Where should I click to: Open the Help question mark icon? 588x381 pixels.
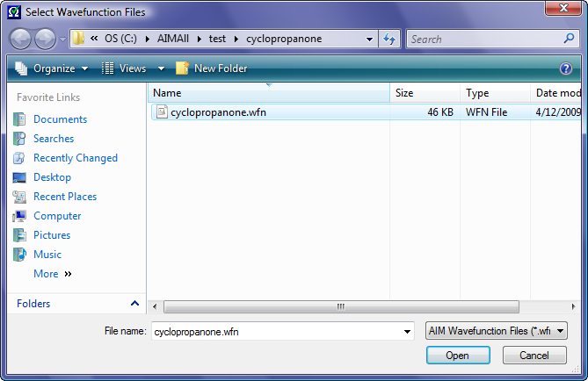tap(566, 68)
